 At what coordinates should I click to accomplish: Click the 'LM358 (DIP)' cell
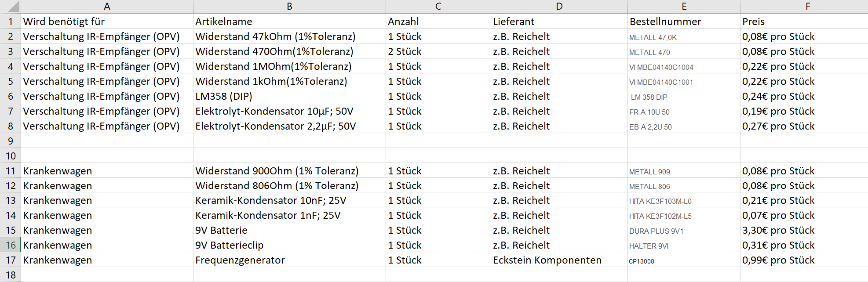[x=224, y=96]
